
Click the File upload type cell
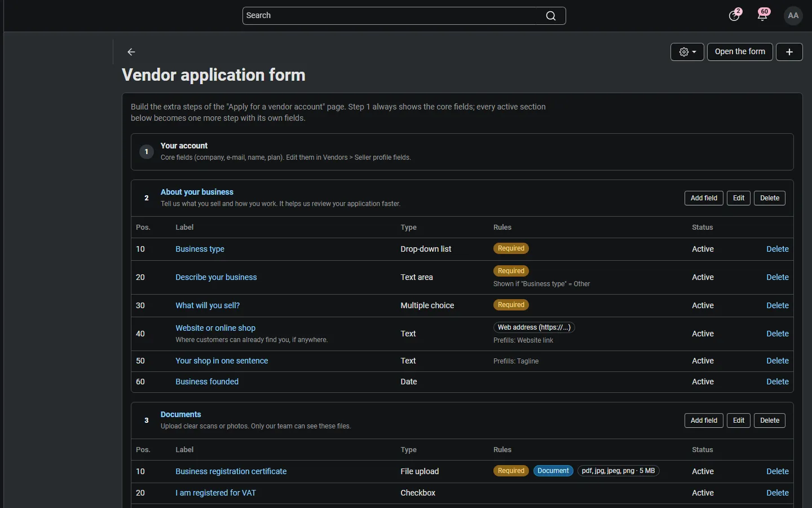coord(420,471)
